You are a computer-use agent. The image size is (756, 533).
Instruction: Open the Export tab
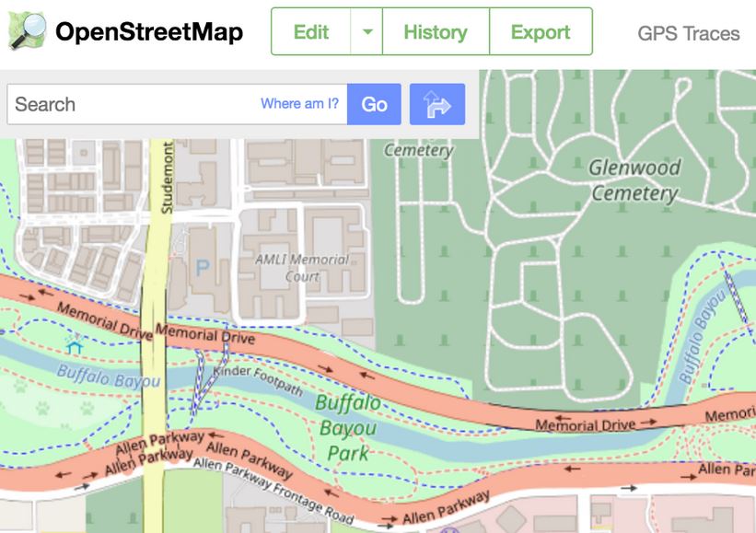(x=541, y=32)
